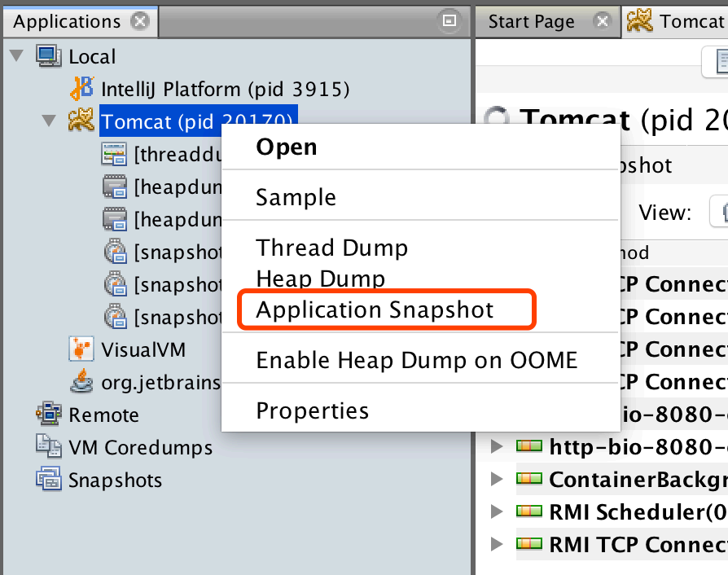Image resolution: width=728 pixels, height=575 pixels.
Task: Expand the http-bio-8080 thread row
Action: [497, 446]
